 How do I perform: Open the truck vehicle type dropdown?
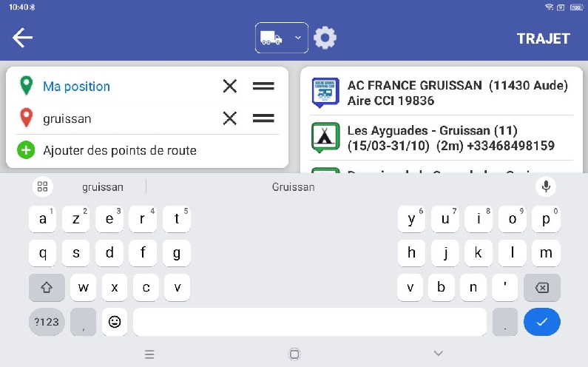(x=281, y=38)
